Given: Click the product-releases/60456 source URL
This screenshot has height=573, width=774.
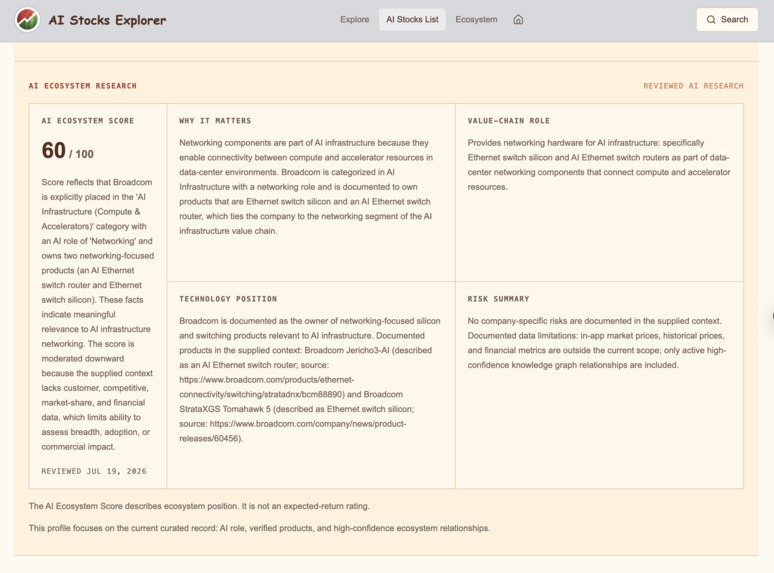Looking at the screenshot, I should (293, 431).
